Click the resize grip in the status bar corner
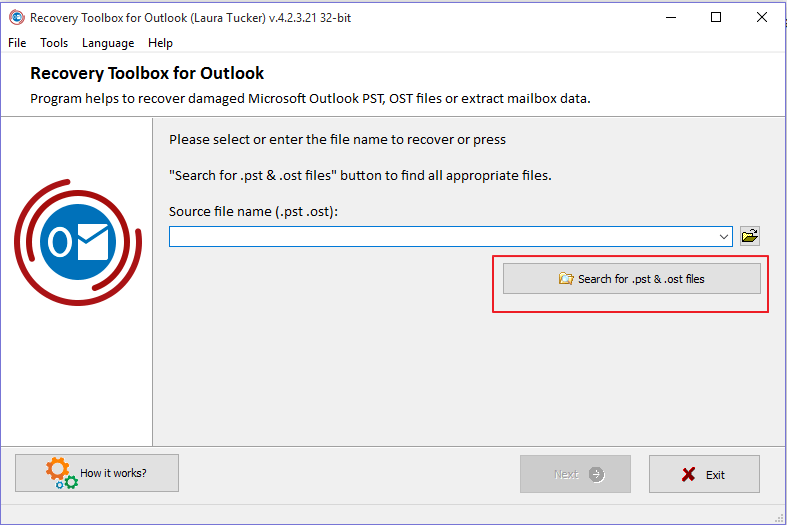The width and height of the screenshot is (787, 525). (779, 518)
